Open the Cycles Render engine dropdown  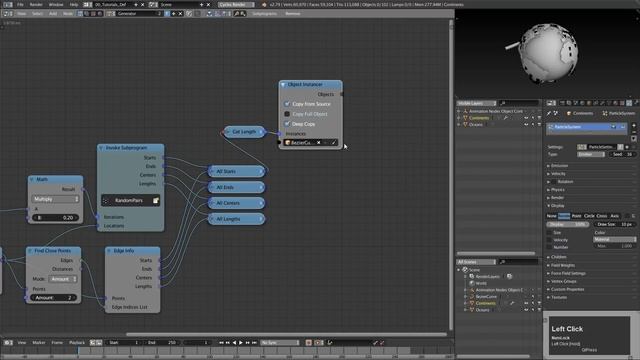(236, 4)
